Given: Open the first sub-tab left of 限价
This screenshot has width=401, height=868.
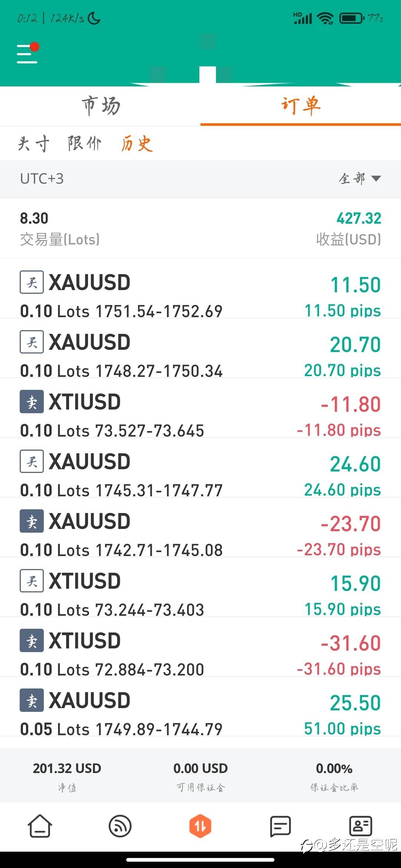Looking at the screenshot, I should point(33,144).
